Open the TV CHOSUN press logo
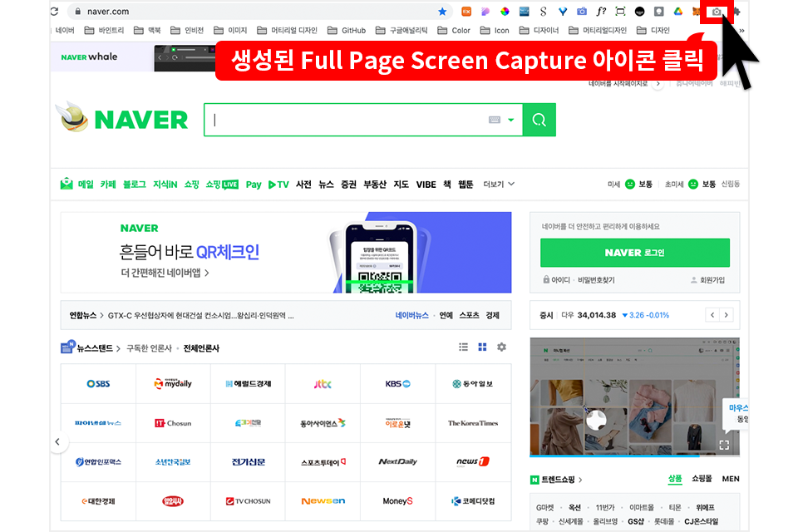Screen dimensions: 798x532 (x=248, y=501)
